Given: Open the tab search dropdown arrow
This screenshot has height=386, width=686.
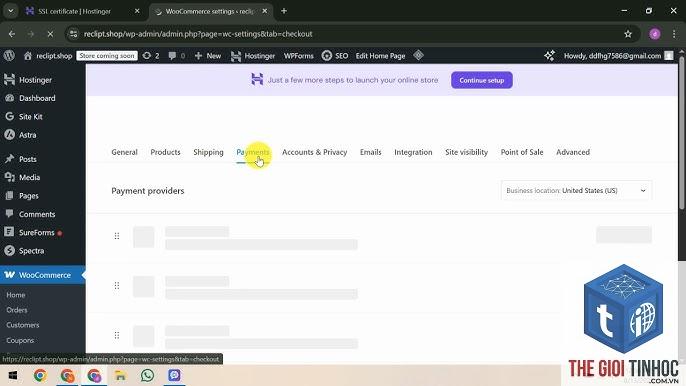Looking at the screenshot, I should point(10,11).
